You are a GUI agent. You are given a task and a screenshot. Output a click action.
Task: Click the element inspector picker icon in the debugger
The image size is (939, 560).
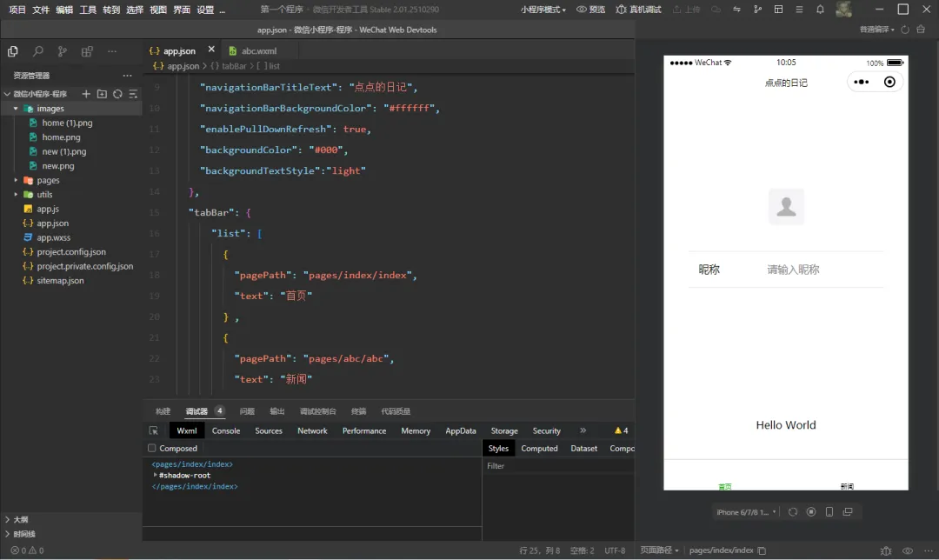pos(153,430)
